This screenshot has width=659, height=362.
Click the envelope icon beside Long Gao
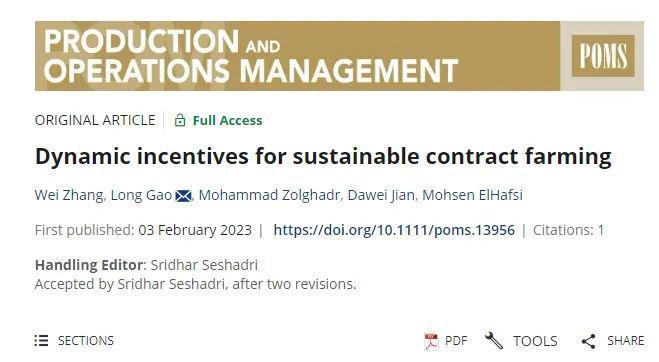183,196
